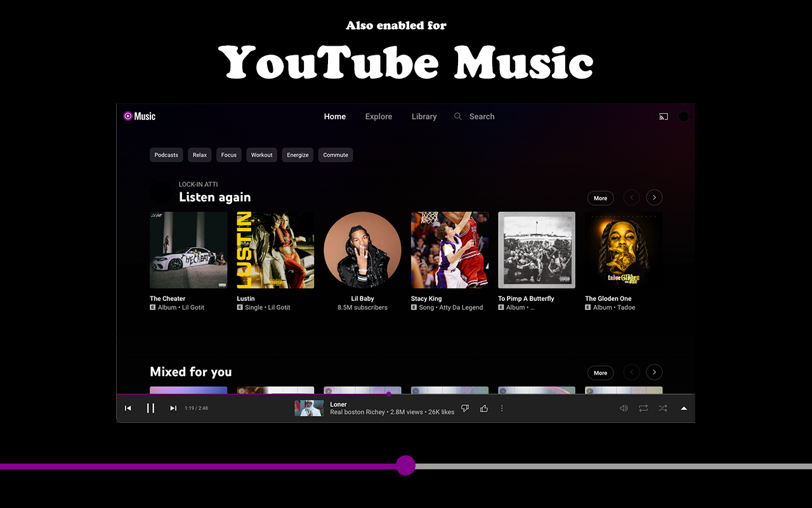Select the Relax chip

[x=200, y=155]
